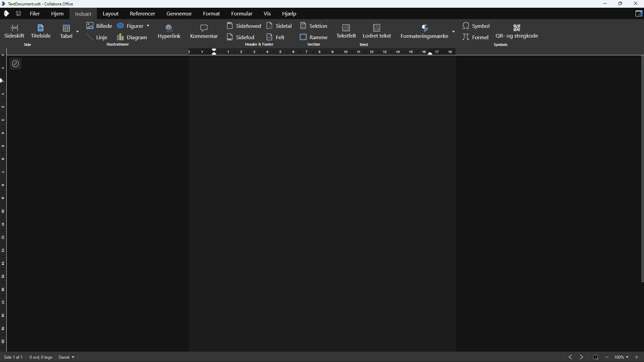This screenshot has width=644, height=362.
Task: Expand the Tabel options arrow
Action: pyautogui.click(x=77, y=32)
